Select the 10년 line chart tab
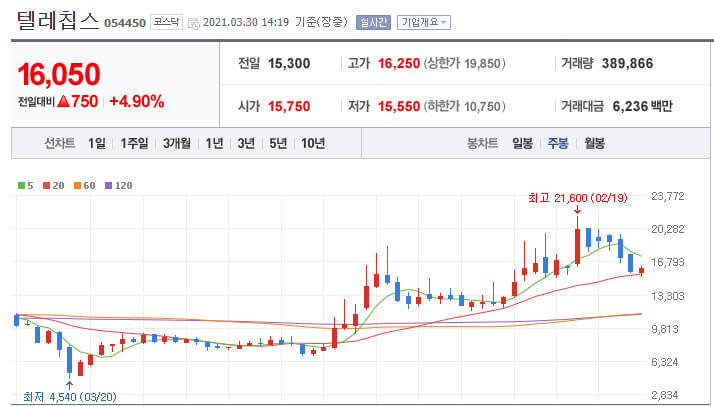This screenshot has height=406, width=714. click(313, 144)
